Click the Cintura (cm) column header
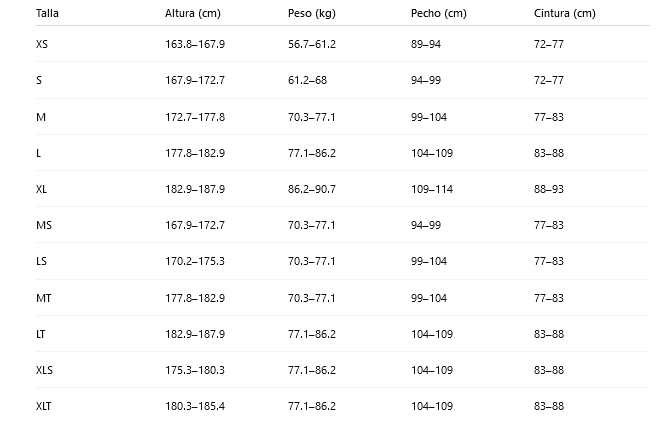664x436 pixels. coord(564,13)
